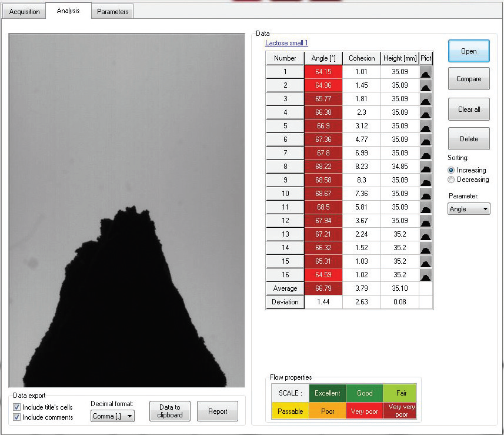Image resolution: width=504 pixels, height=435 pixels.
Task: Open picture thumbnail for measurement row 3
Action: pyautogui.click(x=426, y=99)
